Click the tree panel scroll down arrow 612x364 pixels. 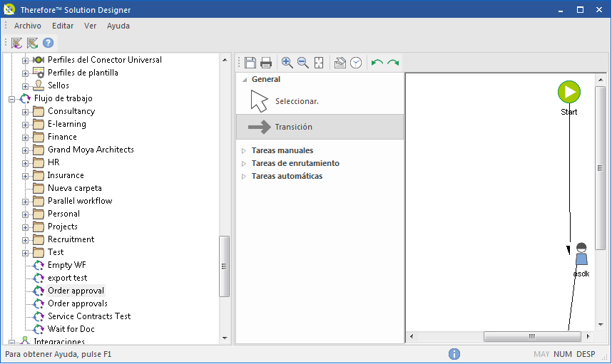(225, 338)
